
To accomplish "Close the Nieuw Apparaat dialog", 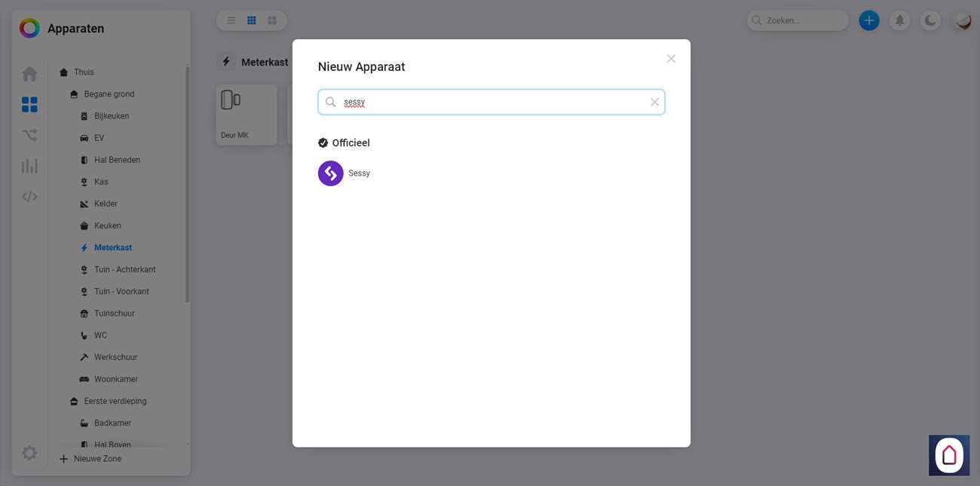I will click(671, 59).
